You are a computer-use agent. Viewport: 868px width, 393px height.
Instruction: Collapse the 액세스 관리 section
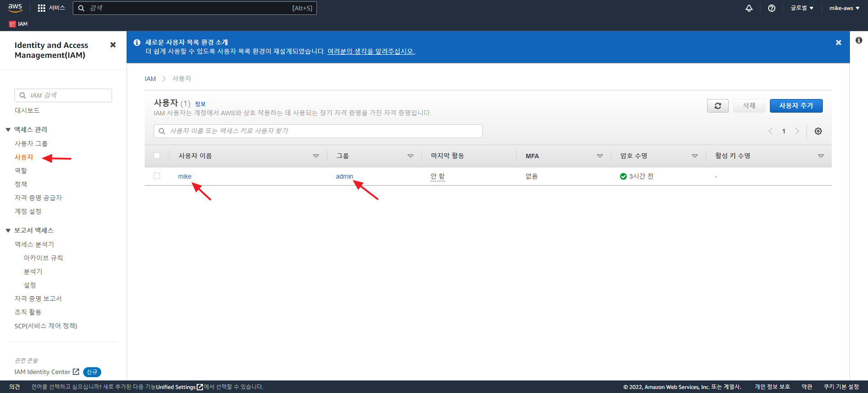[x=8, y=130]
